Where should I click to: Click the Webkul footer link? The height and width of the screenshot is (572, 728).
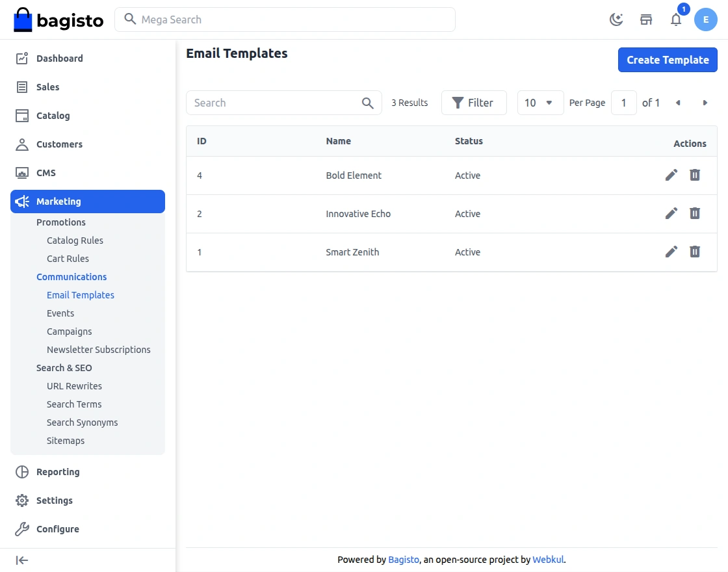548,560
